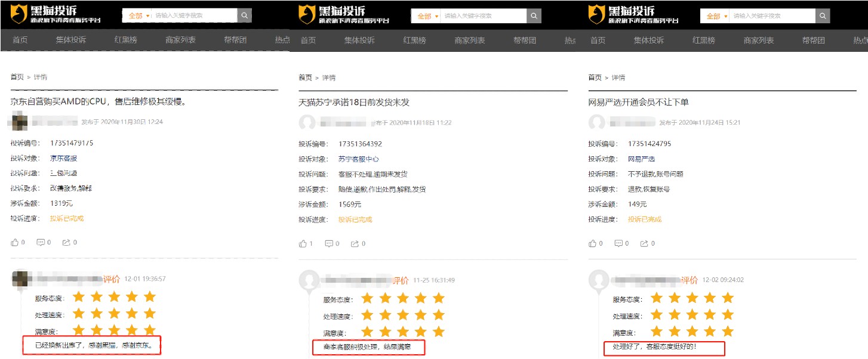Expand 全部 search filter above Suning complaint
This screenshot has height=359, width=868.
coord(426,16)
